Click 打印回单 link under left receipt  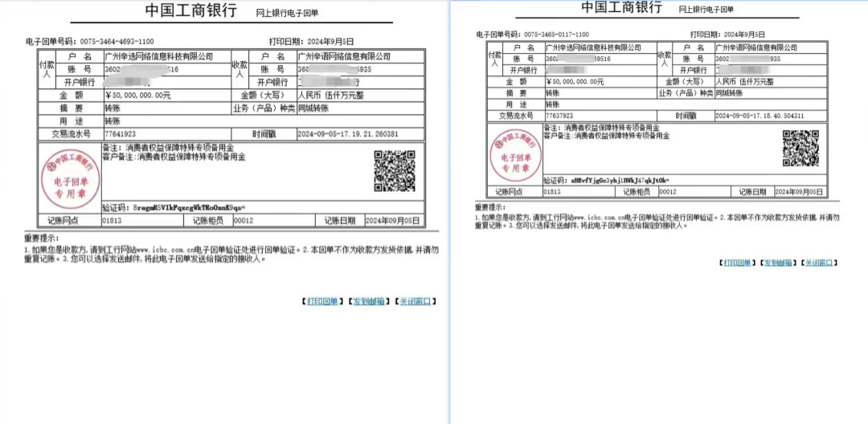click(322, 301)
